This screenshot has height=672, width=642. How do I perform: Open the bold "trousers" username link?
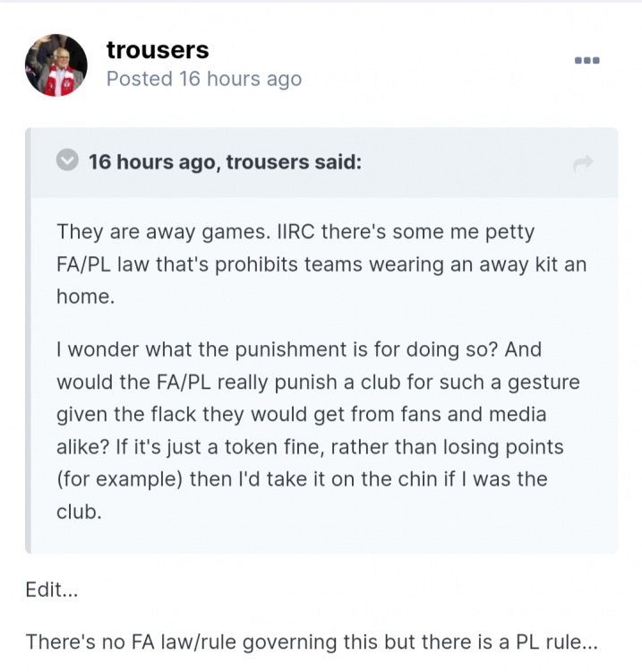point(157,49)
